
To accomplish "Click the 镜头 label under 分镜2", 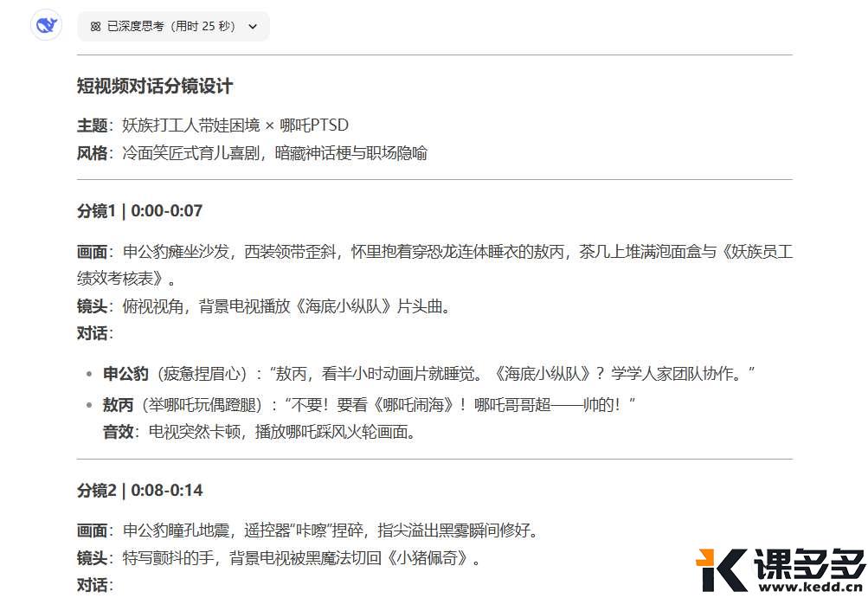I will point(92,557).
